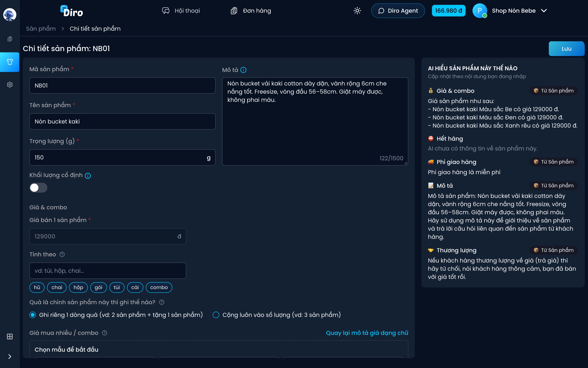The image size is (588, 368).
Task: Click the Mã sản phẩm field NB01
Action: click(x=122, y=85)
